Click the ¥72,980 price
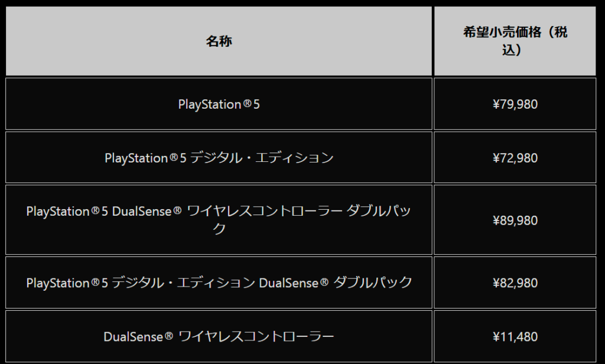Screen dimensions: 605x364 click(x=515, y=158)
